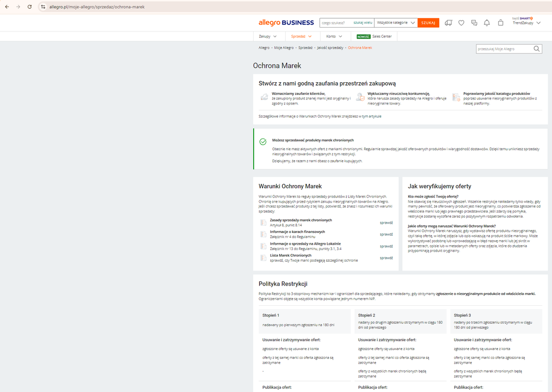Reload the page with the browser refresh icon

[30, 7]
